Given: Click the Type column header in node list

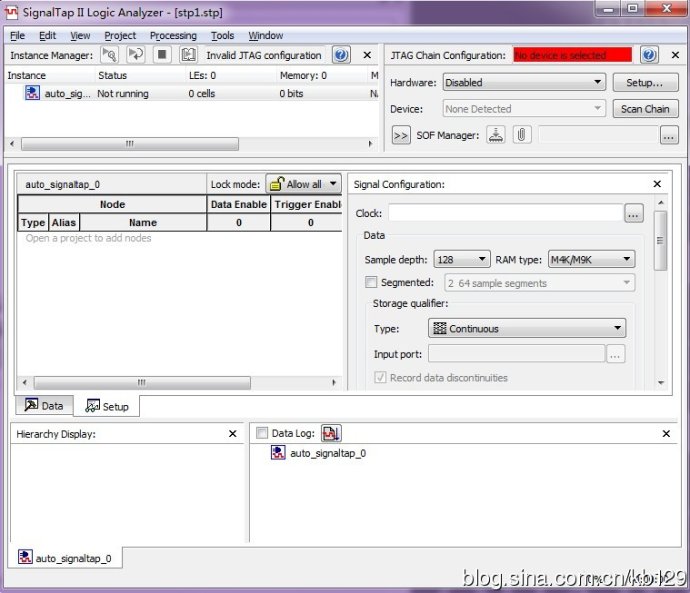Looking at the screenshot, I should coord(33,223).
